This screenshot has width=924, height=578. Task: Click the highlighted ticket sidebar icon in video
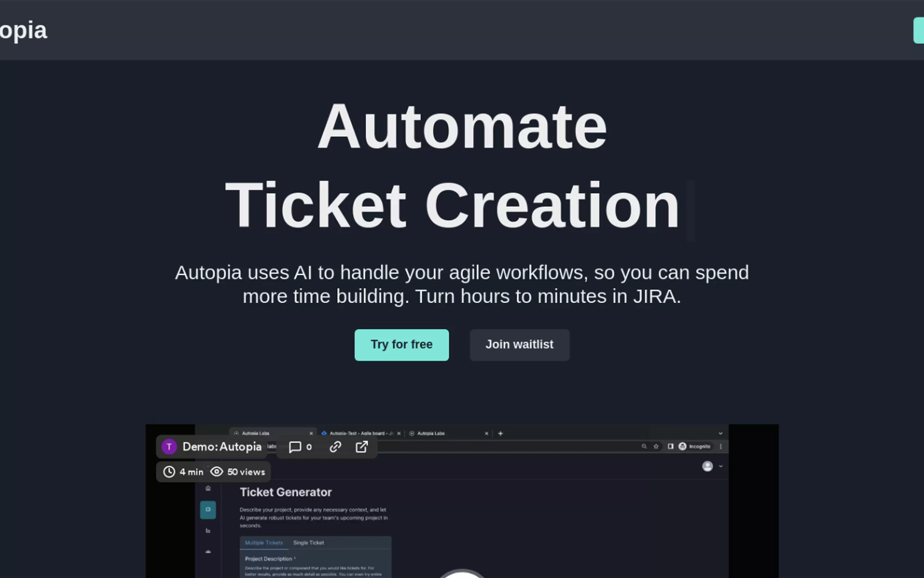click(x=208, y=510)
